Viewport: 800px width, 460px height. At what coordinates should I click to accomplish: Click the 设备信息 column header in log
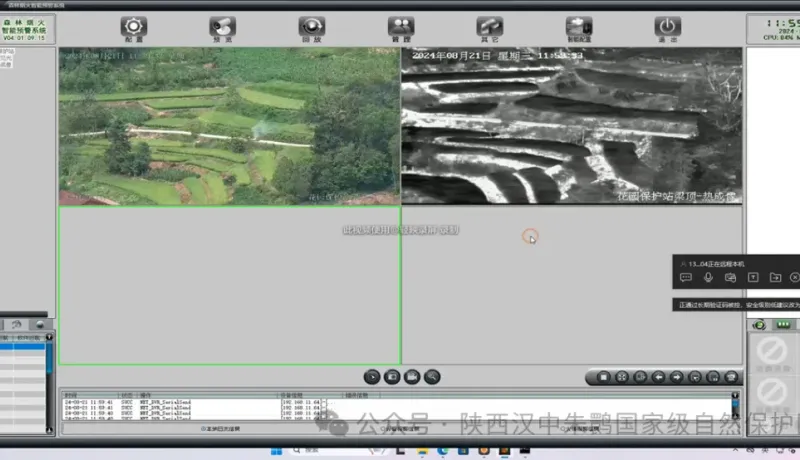click(x=310, y=395)
